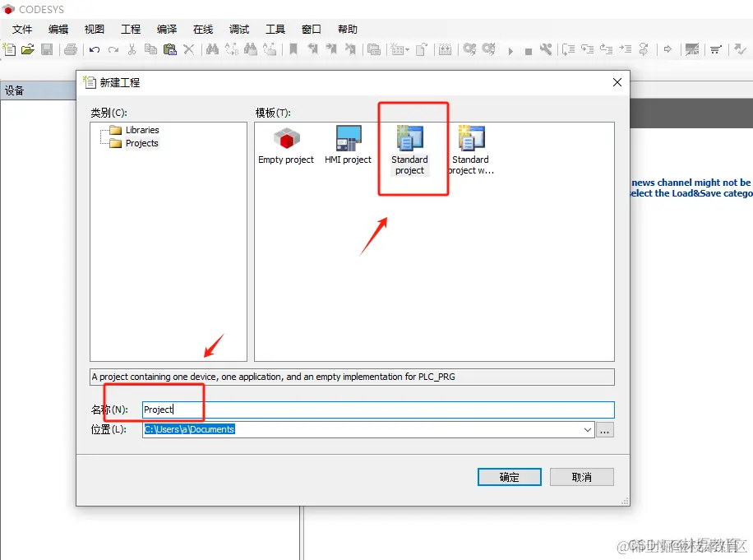Click the Print toolbar icon
Image resolution: width=753 pixels, height=560 pixels.
pyautogui.click(x=71, y=49)
